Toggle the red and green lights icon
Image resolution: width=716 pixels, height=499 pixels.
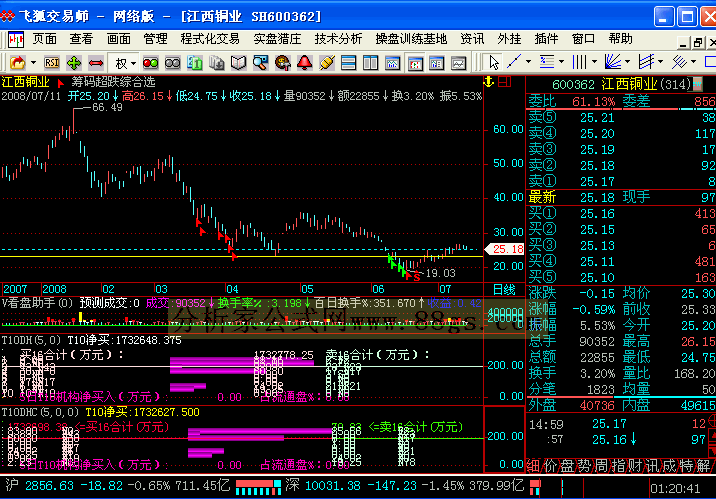[x=150, y=63]
